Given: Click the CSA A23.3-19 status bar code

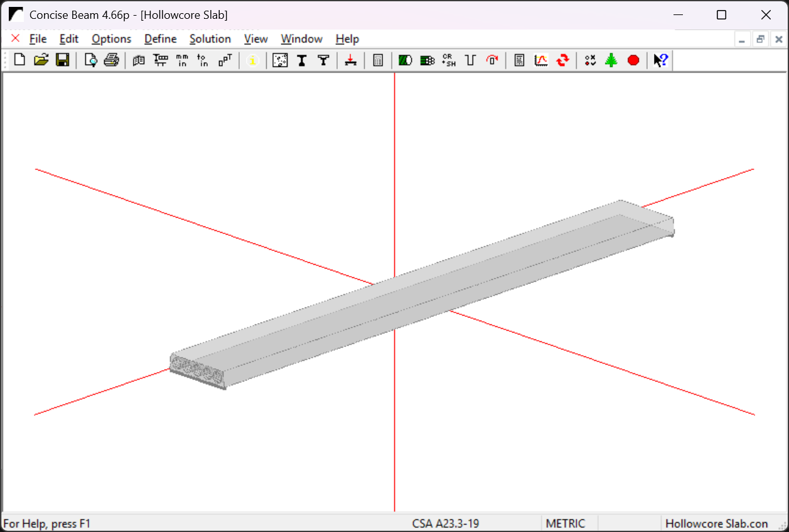Looking at the screenshot, I should pos(446,523).
